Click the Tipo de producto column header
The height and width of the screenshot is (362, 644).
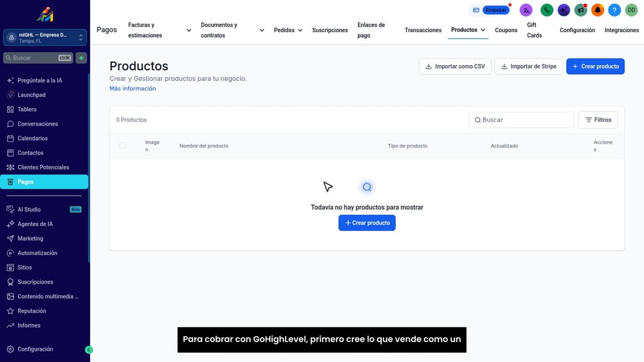pos(407,146)
